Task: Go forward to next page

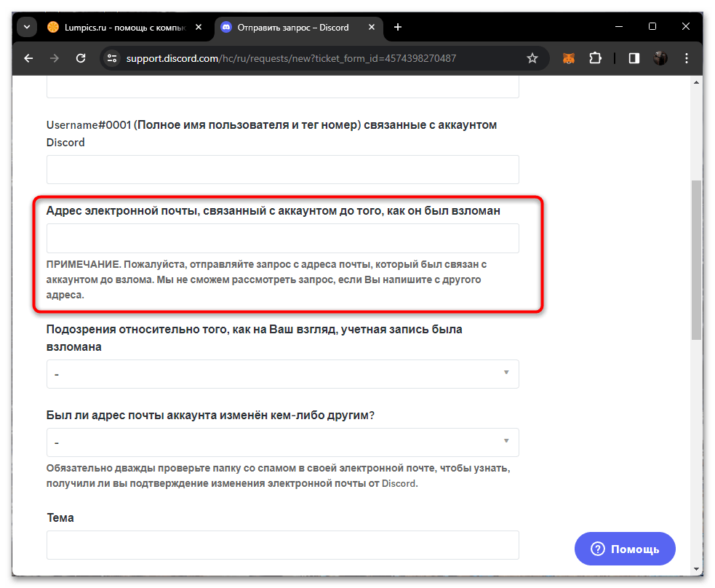Action: click(55, 58)
